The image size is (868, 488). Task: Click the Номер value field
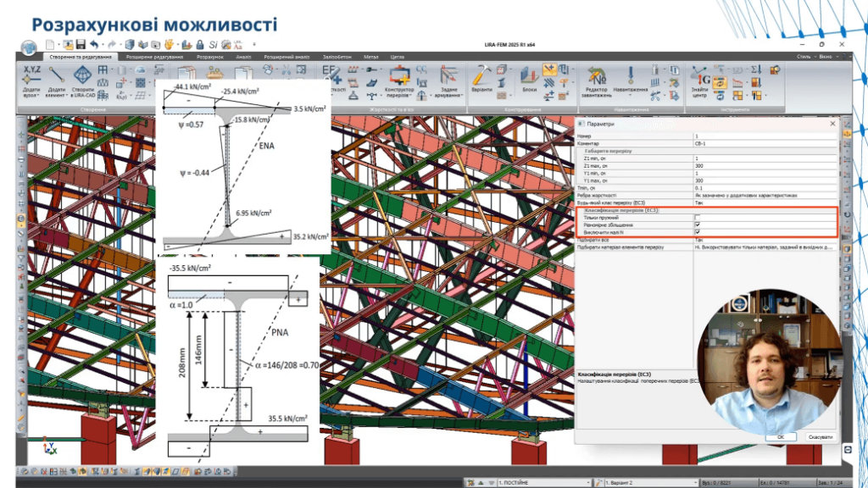[x=765, y=136]
